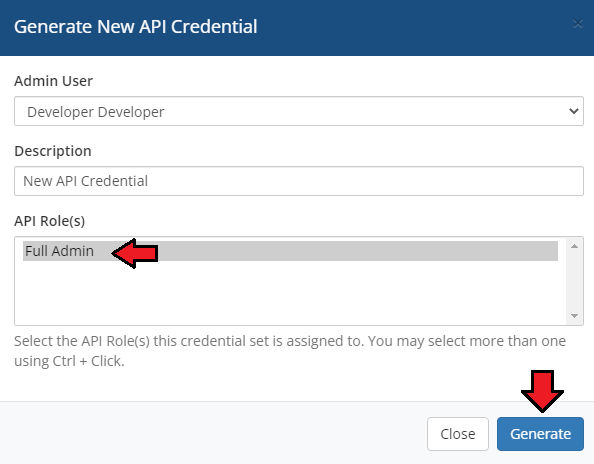Click the Generate button
Image resolution: width=594 pixels, height=464 pixels.
[540, 434]
